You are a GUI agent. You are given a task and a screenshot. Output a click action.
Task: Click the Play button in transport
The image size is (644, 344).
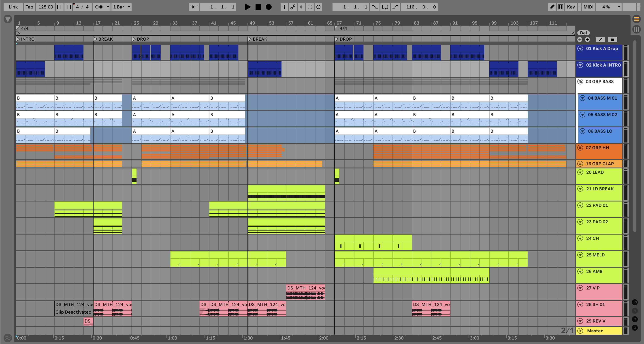pyautogui.click(x=247, y=7)
